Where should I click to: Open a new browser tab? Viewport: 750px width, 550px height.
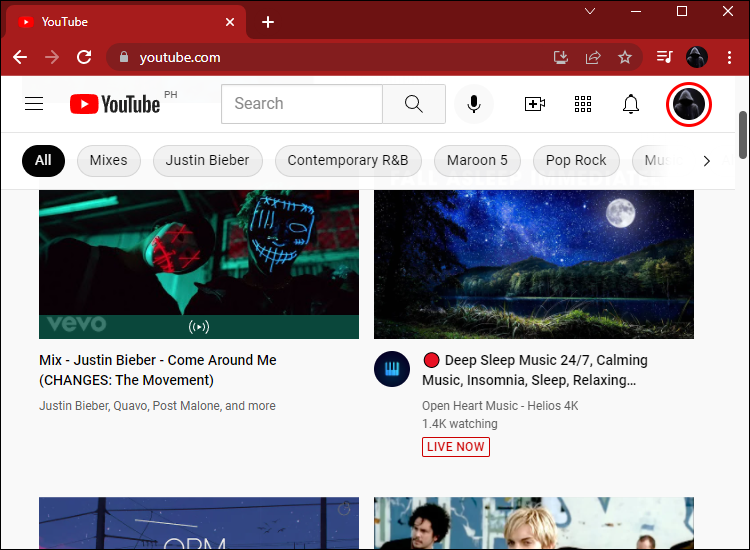click(x=268, y=22)
